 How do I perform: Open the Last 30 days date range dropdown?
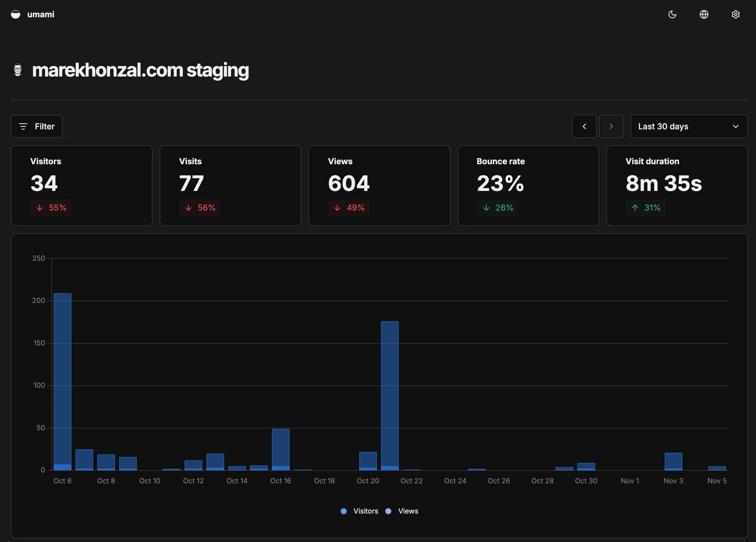pyautogui.click(x=689, y=126)
